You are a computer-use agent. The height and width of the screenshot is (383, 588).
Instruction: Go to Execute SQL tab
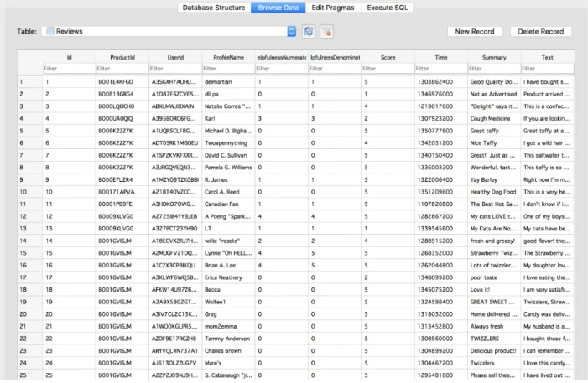pos(387,8)
